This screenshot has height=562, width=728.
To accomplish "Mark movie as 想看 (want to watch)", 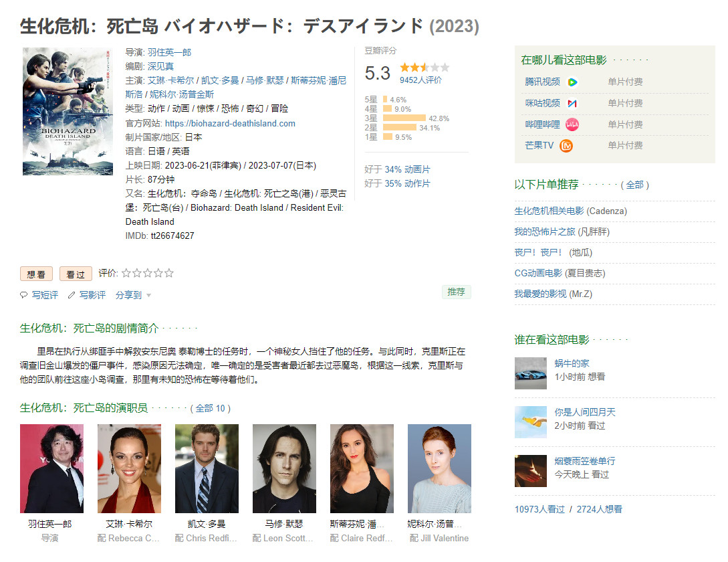I will [x=36, y=274].
